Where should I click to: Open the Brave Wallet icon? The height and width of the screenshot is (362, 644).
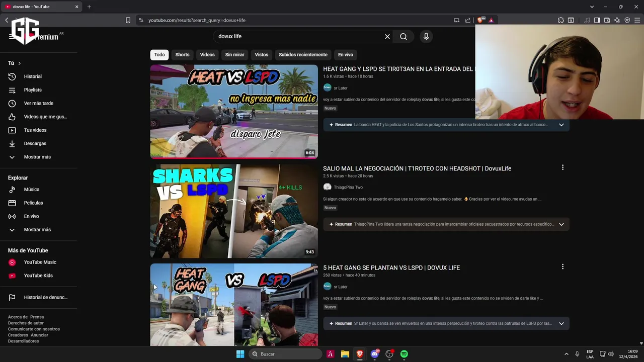click(607, 20)
